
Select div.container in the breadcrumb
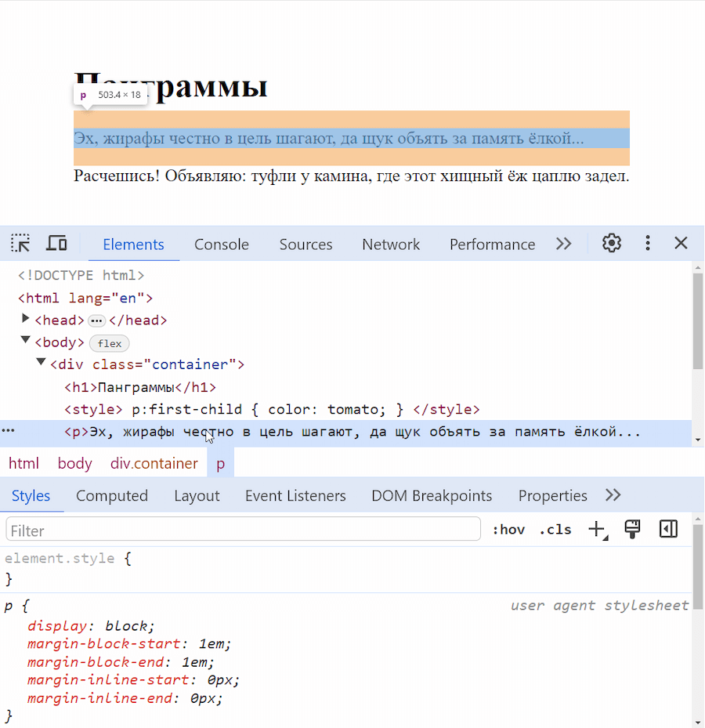pyautogui.click(x=154, y=463)
